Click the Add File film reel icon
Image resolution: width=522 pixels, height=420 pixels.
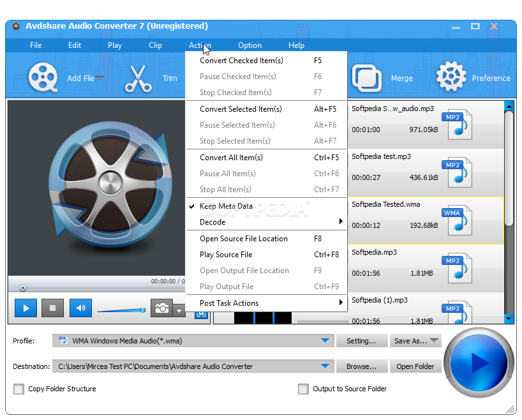click(43, 77)
